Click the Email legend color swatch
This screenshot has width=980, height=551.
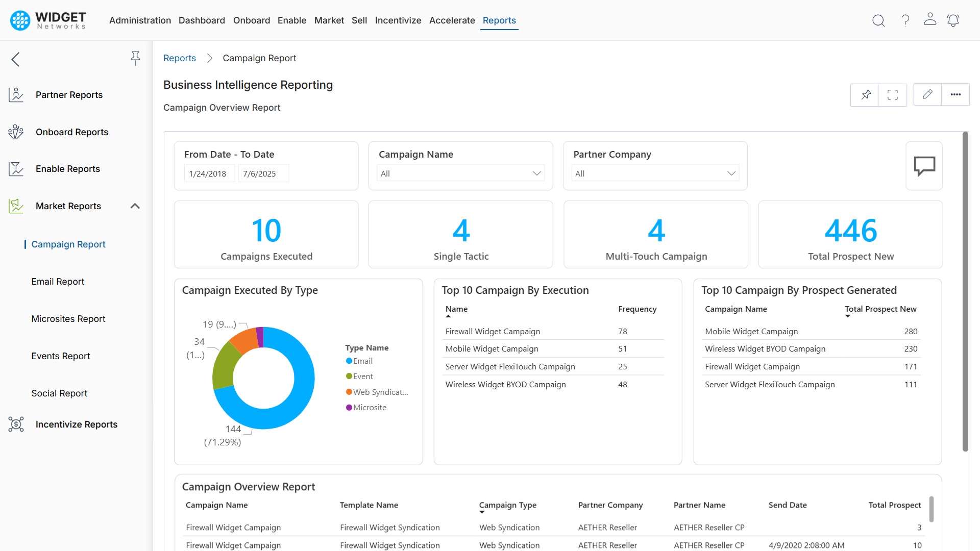click(x=349, y=361)
